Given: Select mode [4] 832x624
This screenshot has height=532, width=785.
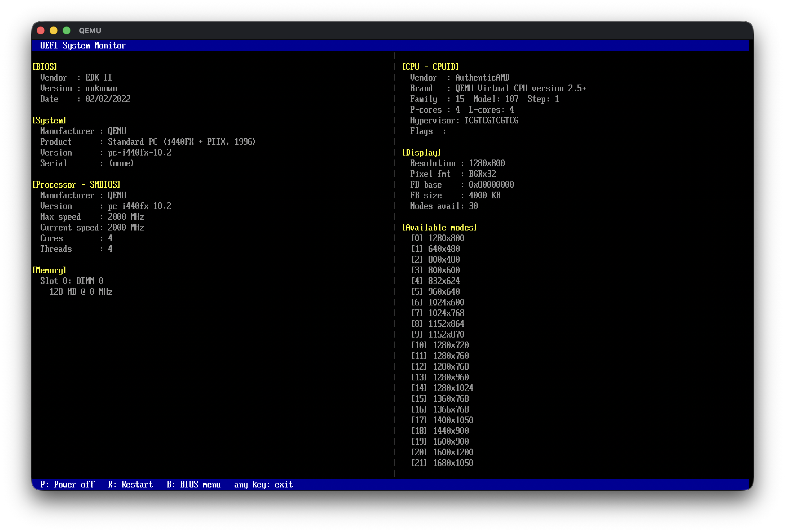Looking at the screenshot, I should [x=435, y=281].
